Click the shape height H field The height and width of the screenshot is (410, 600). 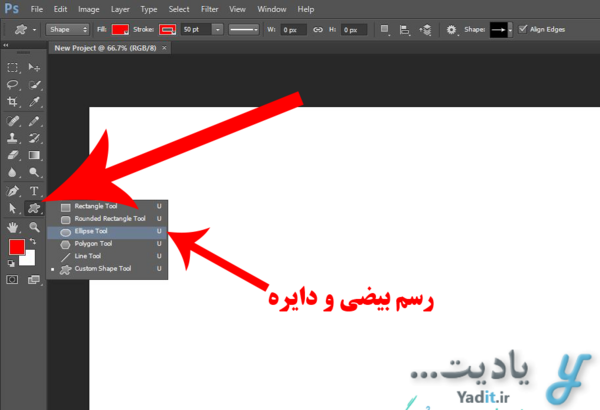pos(354,29)
